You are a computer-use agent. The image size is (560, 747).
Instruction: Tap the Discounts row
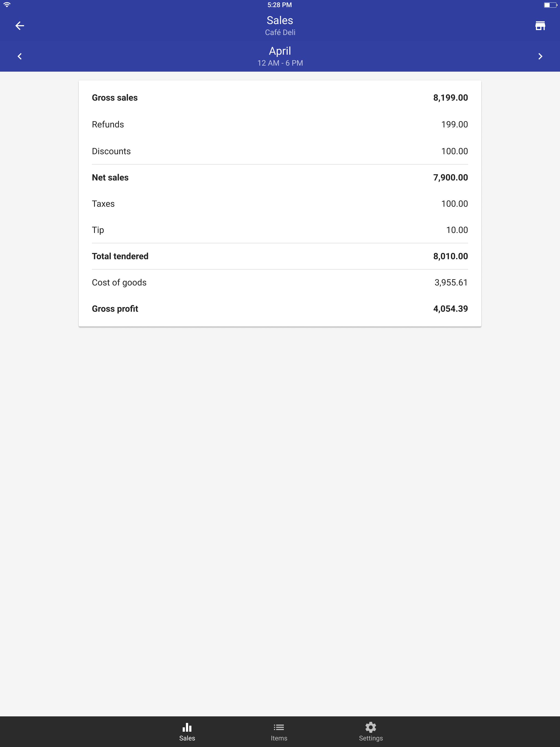(x=280, y=151)
